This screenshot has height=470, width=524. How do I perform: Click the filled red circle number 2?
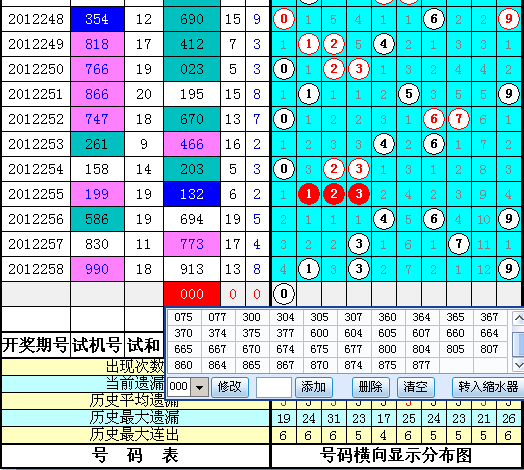tap(334, 194)
